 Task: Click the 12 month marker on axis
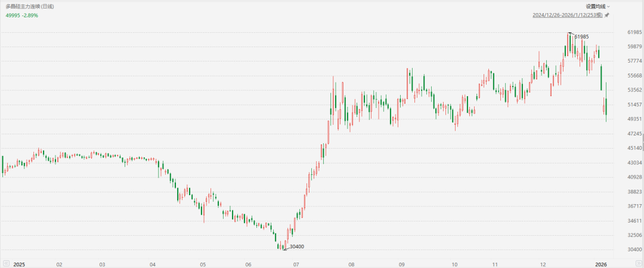pos(544,263)
